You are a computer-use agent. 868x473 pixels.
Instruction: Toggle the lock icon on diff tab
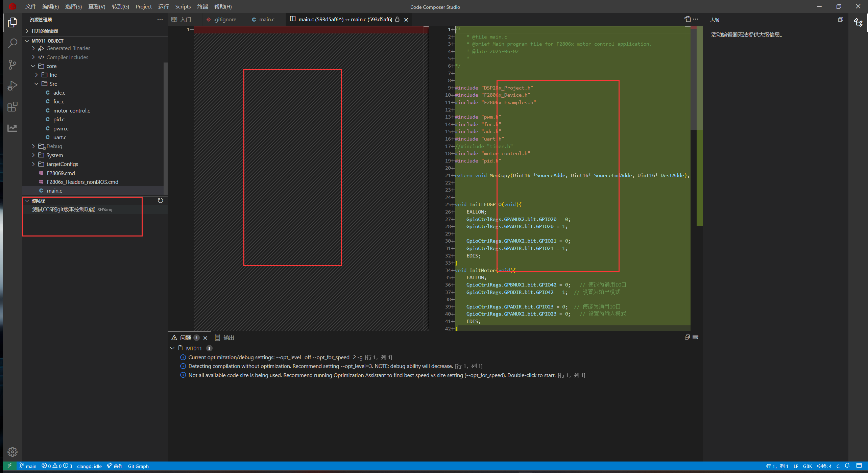[397, 20]
